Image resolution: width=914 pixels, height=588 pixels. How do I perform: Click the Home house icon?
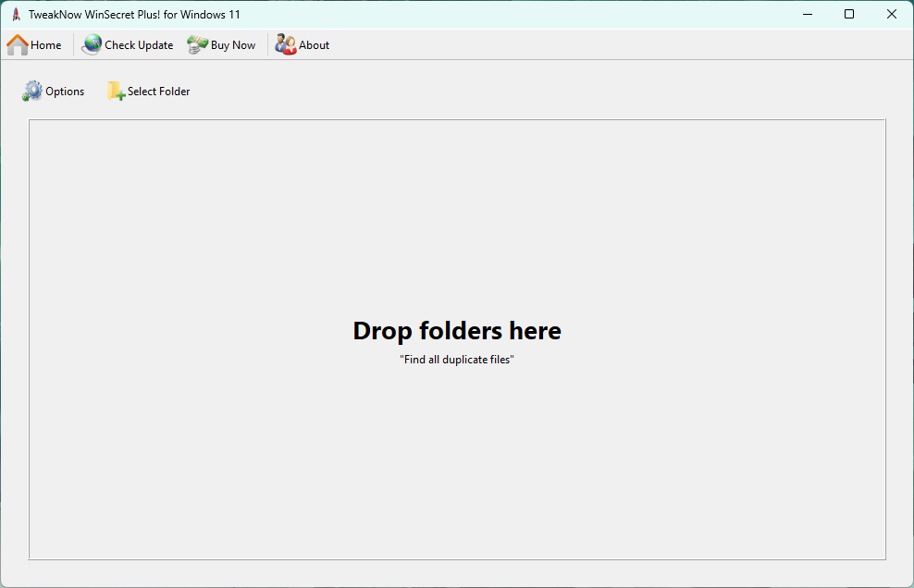[18, 44]
